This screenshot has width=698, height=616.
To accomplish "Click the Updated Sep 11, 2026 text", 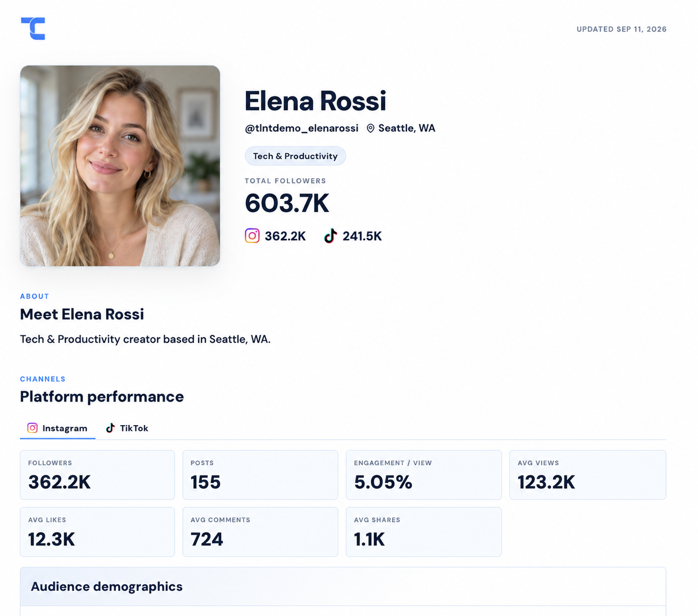I will click(622, 29).
